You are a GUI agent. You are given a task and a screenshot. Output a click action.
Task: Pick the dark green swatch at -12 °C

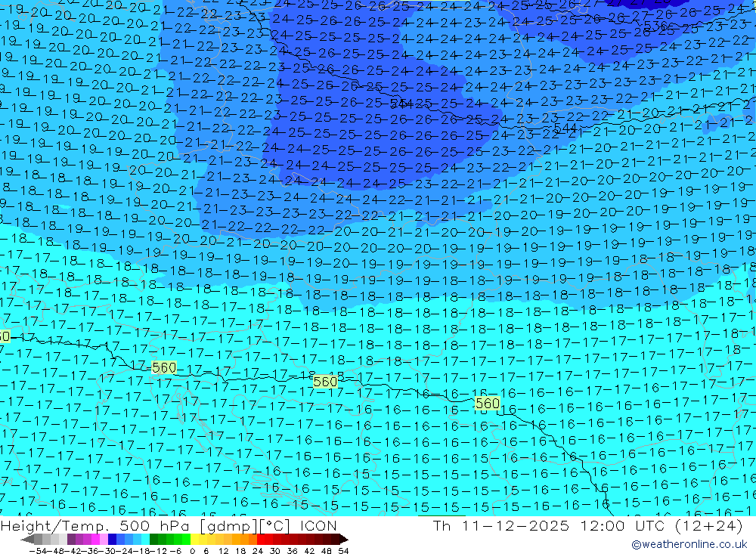point(153,540)
